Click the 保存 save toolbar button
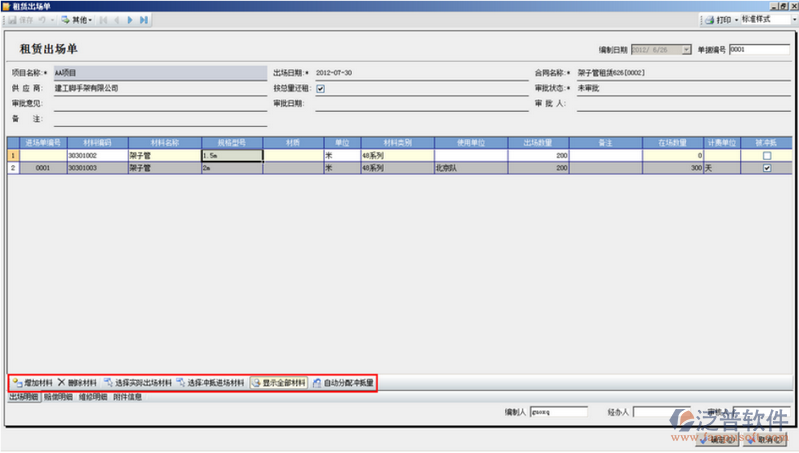Viewport: 799px width, 453px height. (x=20, y=20)
